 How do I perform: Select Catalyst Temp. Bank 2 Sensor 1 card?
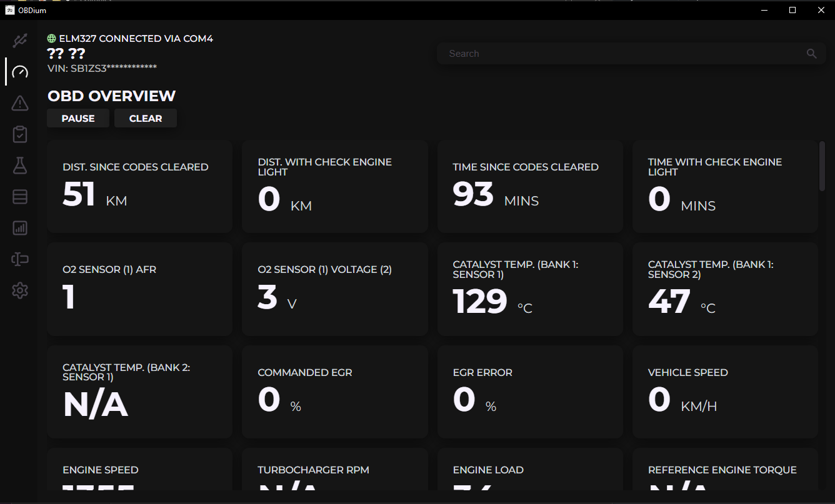tap(139, 392)
